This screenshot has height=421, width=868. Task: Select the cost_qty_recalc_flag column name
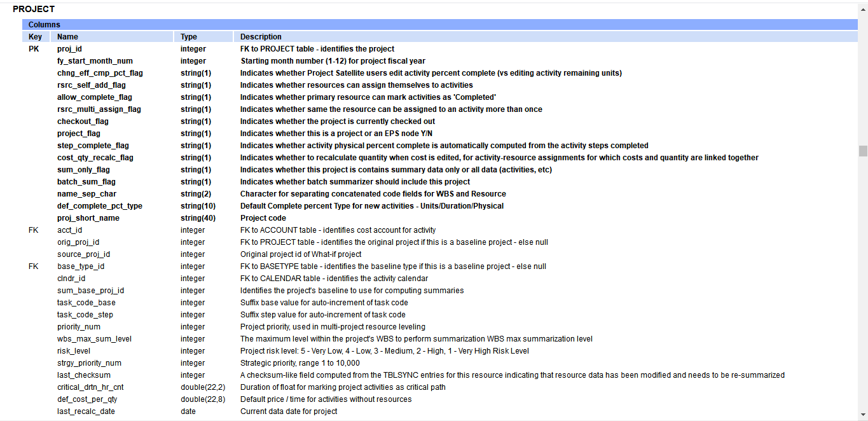click(95, 158)
